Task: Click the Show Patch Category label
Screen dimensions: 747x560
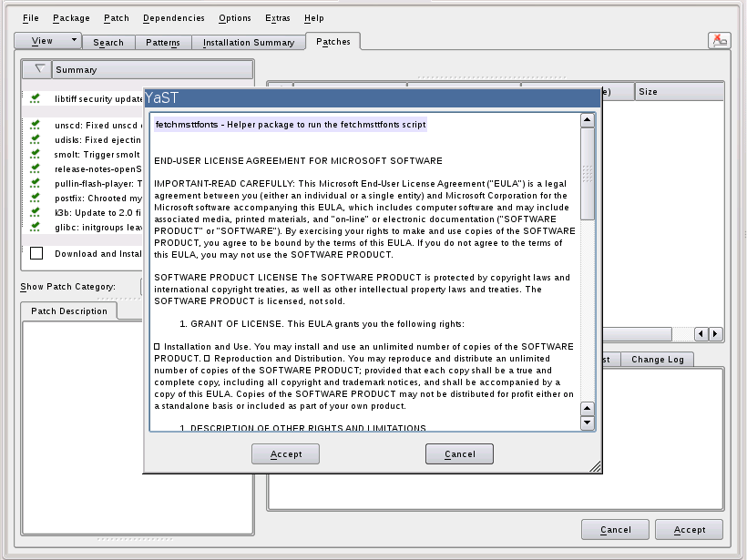Action: 67,287
